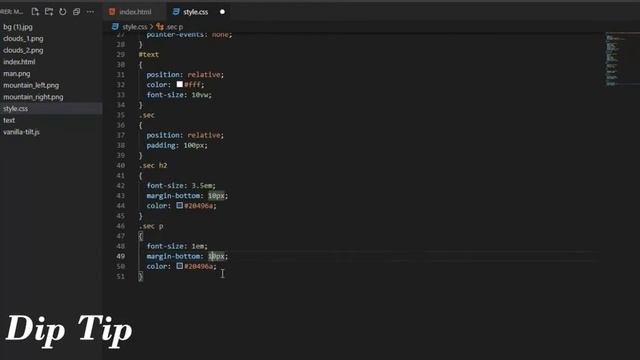Screen dimensions: 640x360
Task: Click font-size: 1em declaration
Action: pyautogui.click(x=177, y=246)
